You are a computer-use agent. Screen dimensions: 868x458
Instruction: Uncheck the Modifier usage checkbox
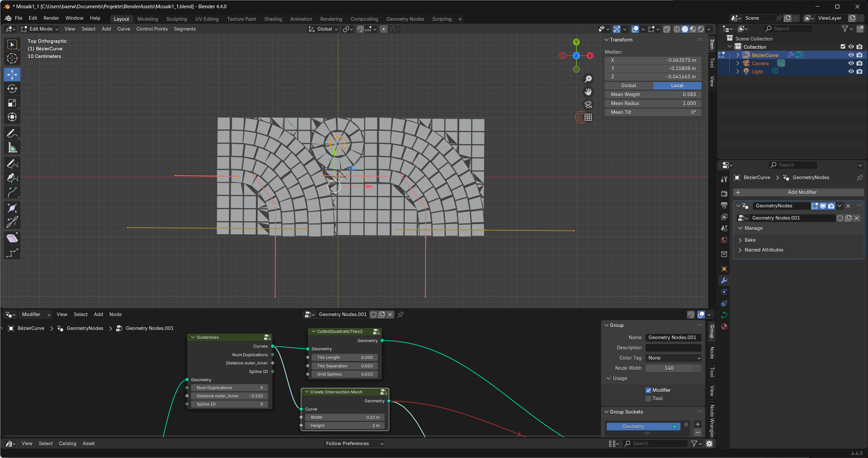tap(648, 390)
